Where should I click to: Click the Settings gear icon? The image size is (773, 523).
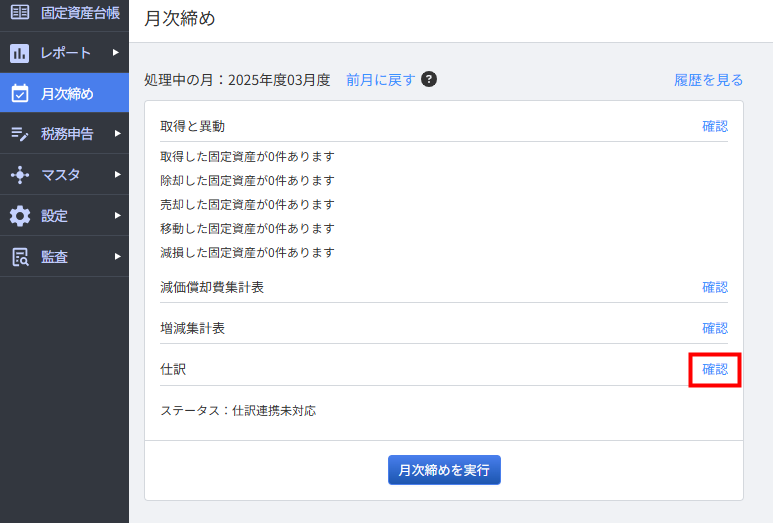click(x=20, y=216)
